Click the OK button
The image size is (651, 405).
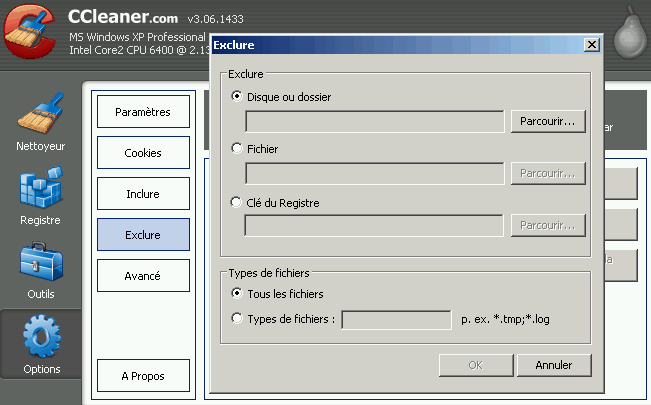[x=476, y=365]
